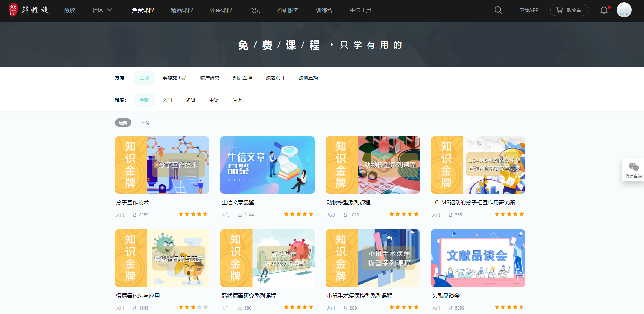Select the 免费课程 nav item
Image resolution: width=644 pixels, height=314 pixels.
(x=143, y=10)
